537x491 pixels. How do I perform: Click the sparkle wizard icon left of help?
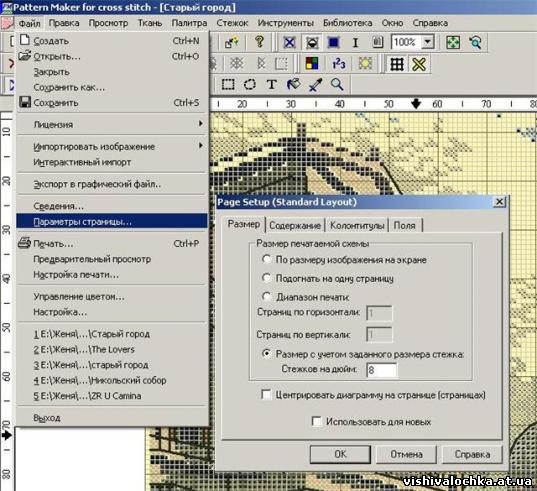[x=232, y=42]
